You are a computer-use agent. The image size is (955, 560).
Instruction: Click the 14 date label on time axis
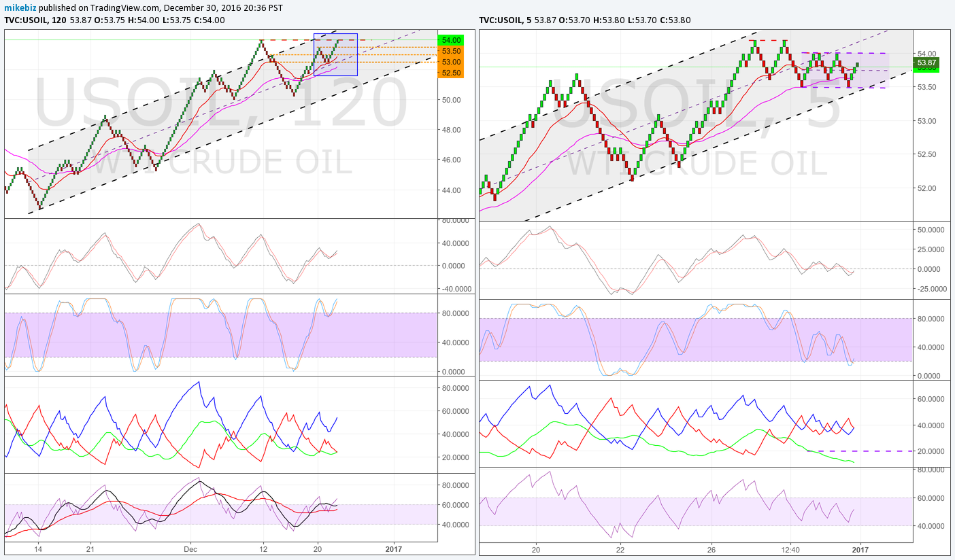39,548
